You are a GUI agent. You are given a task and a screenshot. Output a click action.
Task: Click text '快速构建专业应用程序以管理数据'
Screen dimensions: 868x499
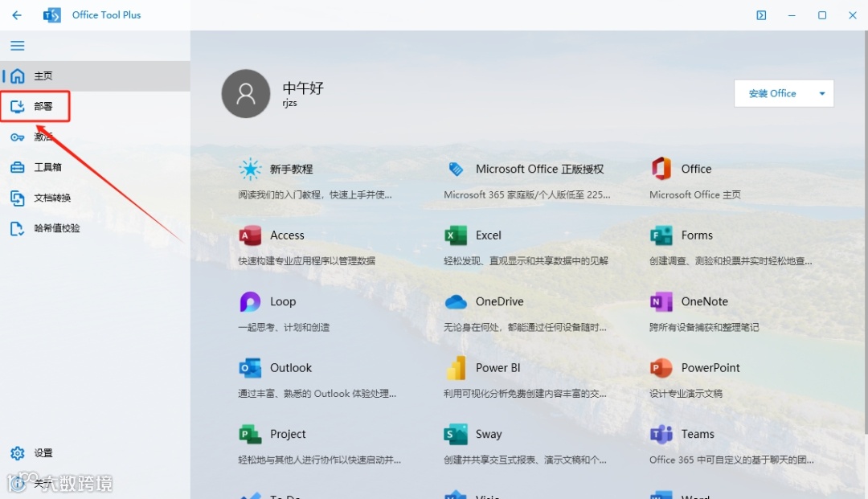pyautogui.click(x=307, y=260)
